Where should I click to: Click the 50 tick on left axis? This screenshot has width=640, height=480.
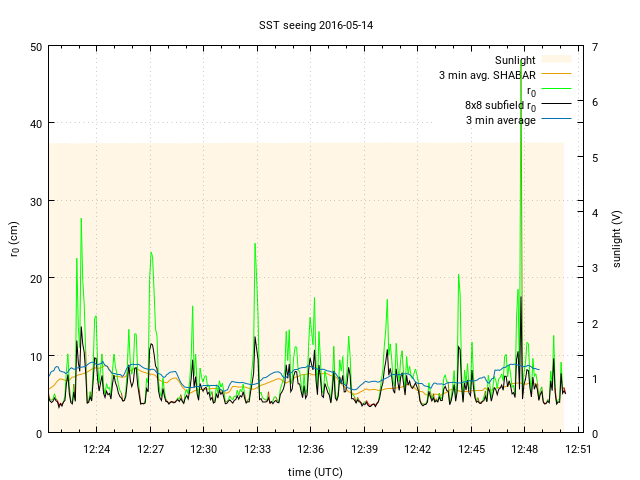coord(36,47)
